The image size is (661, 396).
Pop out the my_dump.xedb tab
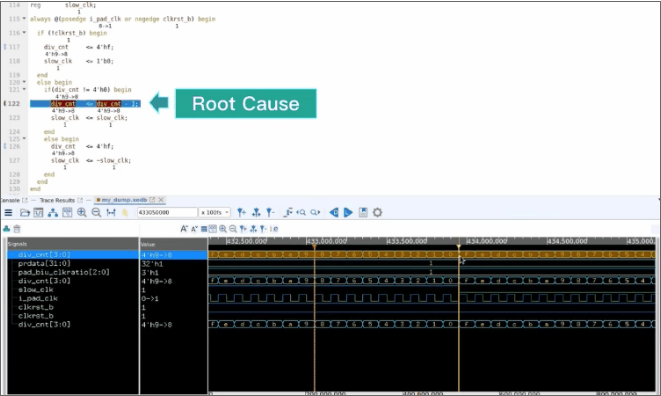click(152, 200)
